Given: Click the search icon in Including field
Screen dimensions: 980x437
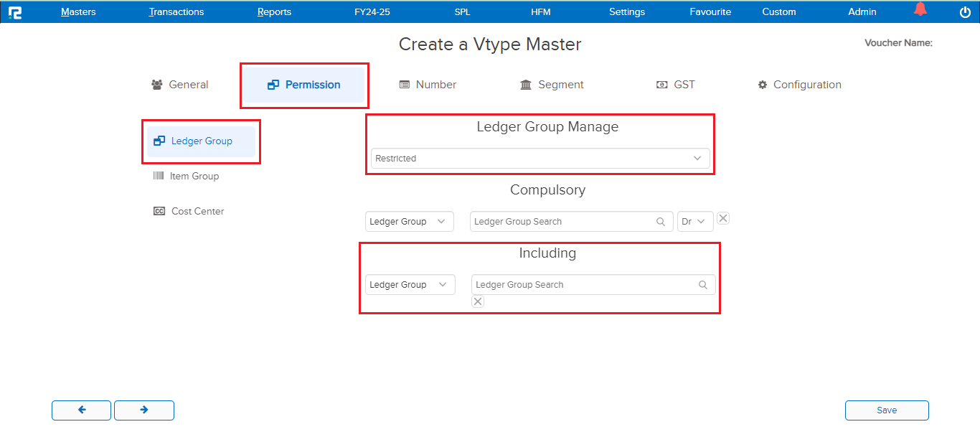Looking at the screenshot, I should 703,285.
